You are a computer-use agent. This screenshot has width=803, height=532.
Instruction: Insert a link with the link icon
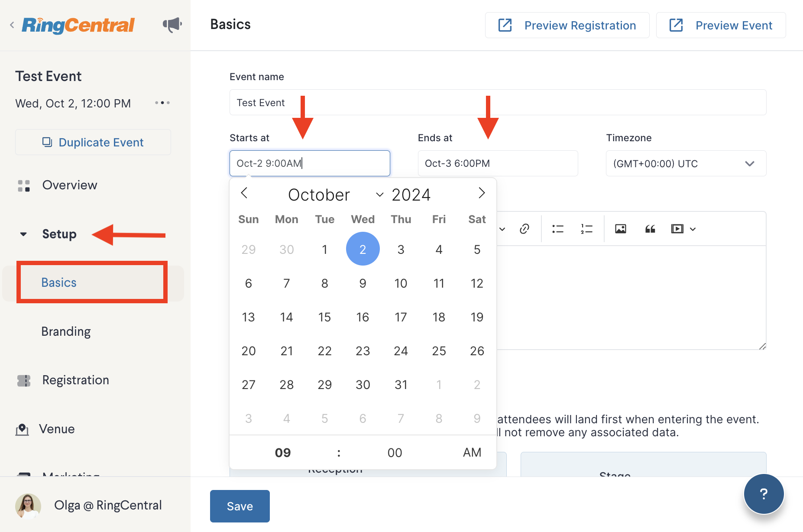(x=525, y=229)
